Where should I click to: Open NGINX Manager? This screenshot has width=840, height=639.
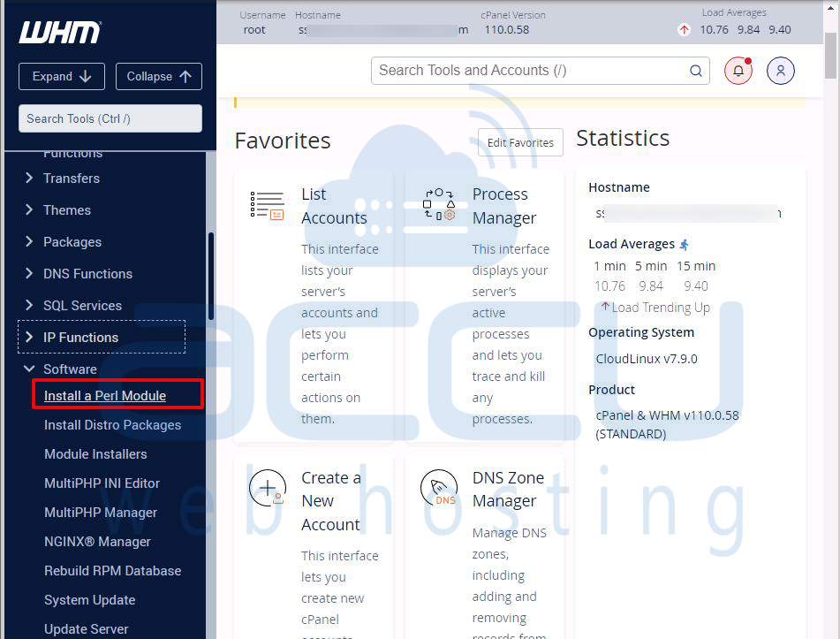97,542
